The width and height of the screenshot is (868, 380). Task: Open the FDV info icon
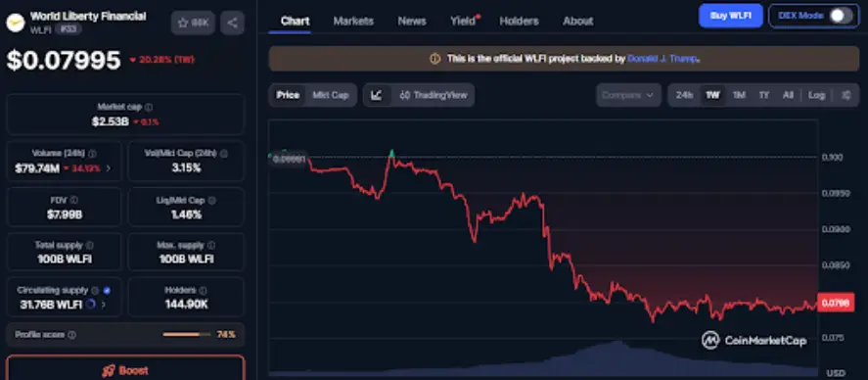coord(74,200)
